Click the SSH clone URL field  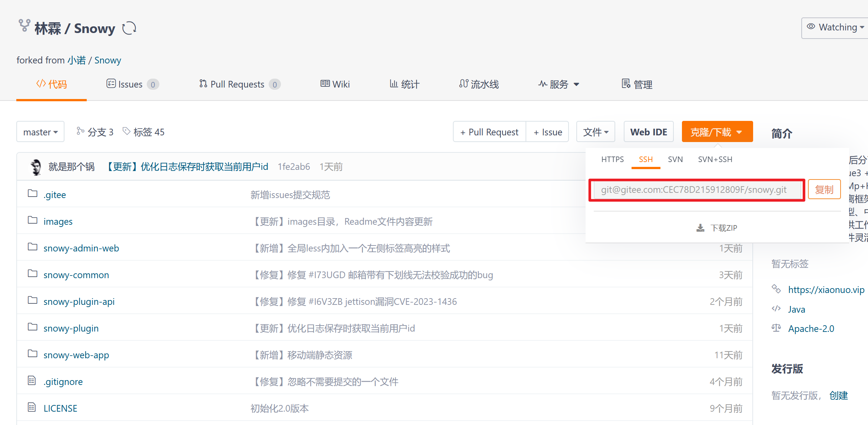click(696, 190)
